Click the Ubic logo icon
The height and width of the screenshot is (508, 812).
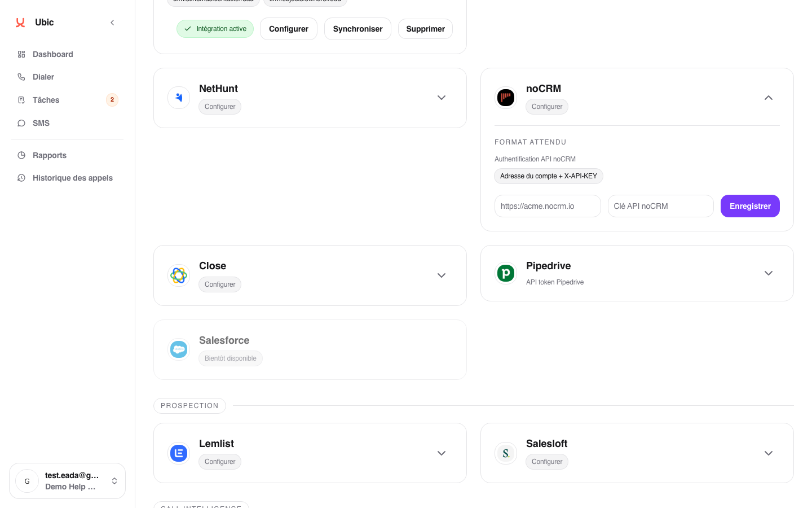pos(20,23)
